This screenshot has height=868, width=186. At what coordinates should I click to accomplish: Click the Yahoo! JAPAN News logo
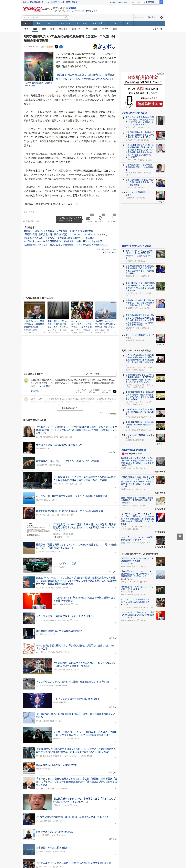tap(37, 9)
